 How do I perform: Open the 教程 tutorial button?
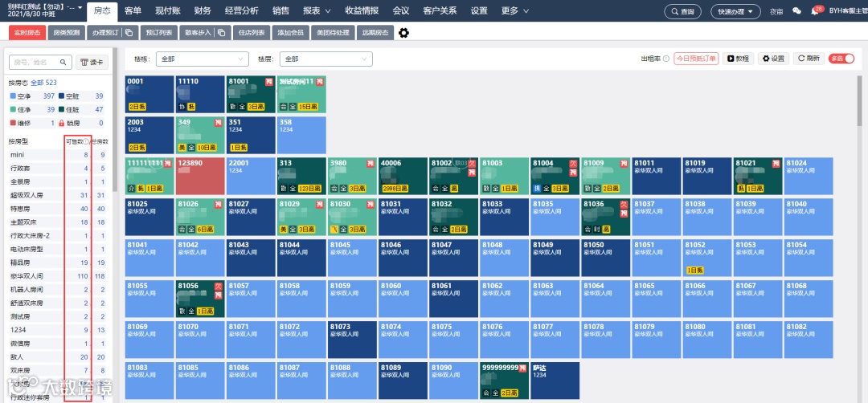[739, 59]
